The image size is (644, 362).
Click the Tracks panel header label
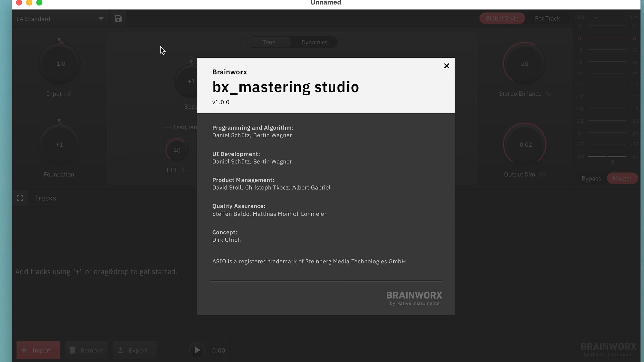[x=45, y=198]
